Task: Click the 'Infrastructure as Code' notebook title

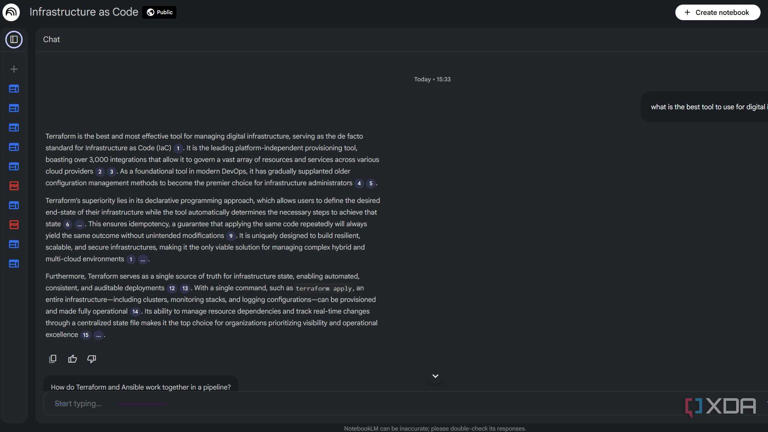Action: coord(83,12)
